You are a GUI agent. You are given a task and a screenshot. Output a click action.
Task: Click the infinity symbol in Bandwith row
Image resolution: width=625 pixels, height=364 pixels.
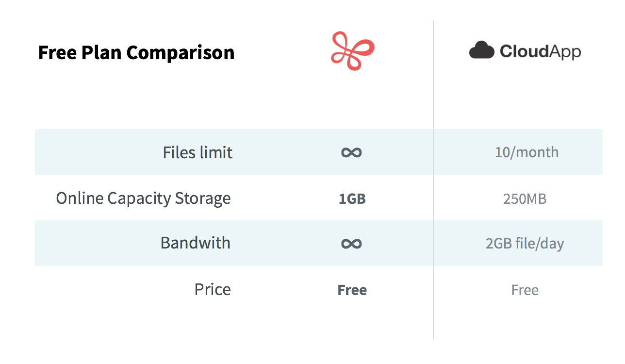point(352,244)
